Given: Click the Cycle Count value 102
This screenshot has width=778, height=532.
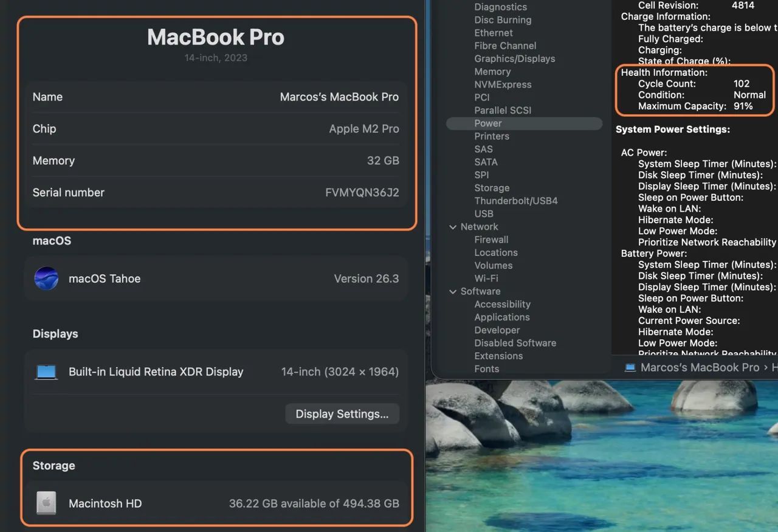Looking at the screenshot, I should pos(742,83).
